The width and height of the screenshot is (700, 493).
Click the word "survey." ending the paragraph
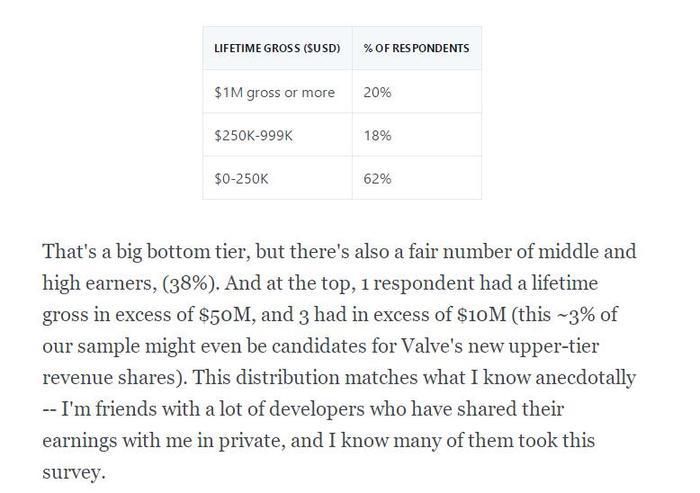point(74,472)
